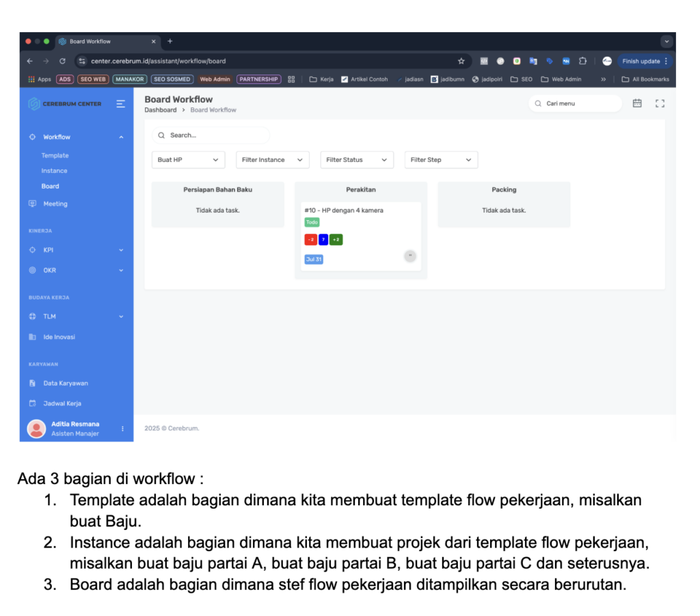Viewport: 700px width, 616px height.
Task: Click the browser address bar
Action: tap(272, 61)
